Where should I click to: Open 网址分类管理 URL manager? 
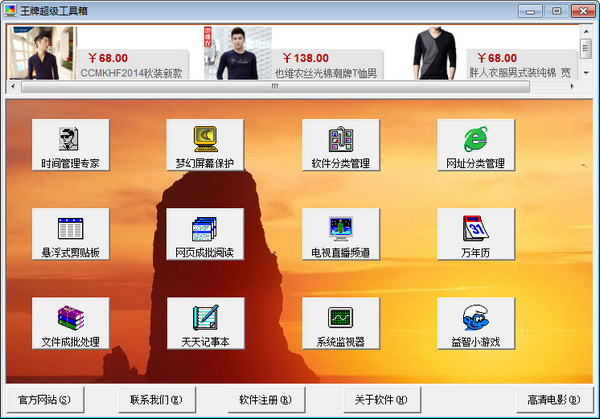(x=475, y=146)
